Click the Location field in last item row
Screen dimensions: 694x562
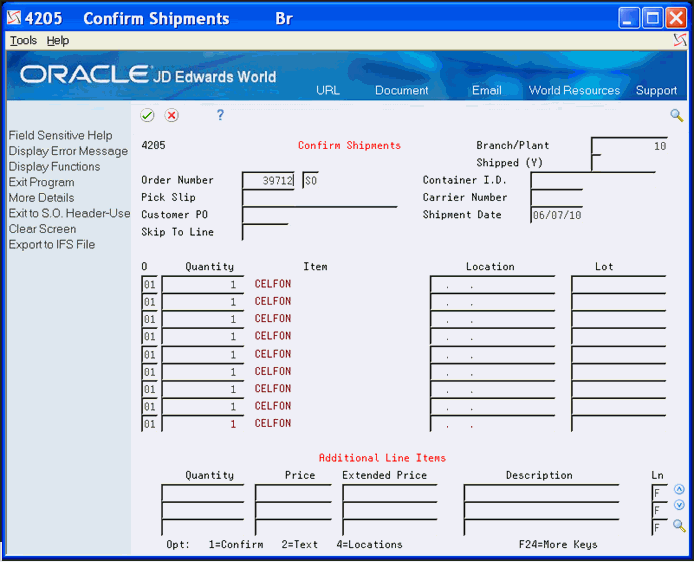(x=493, y=423)
